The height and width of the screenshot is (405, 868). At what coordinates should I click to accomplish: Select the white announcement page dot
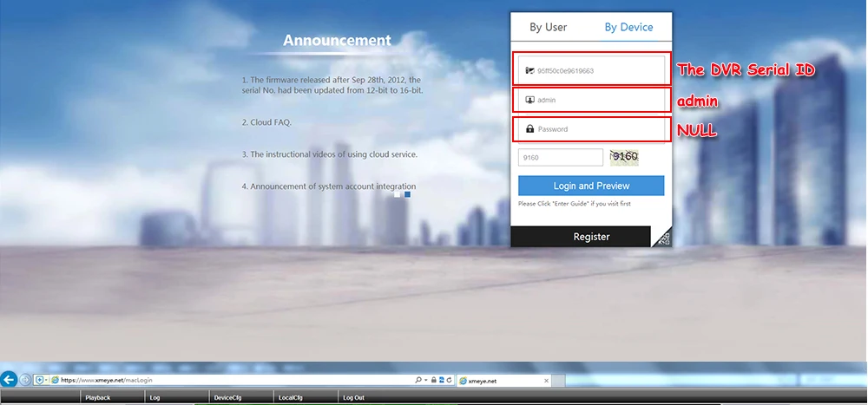(x=397, y=195)
